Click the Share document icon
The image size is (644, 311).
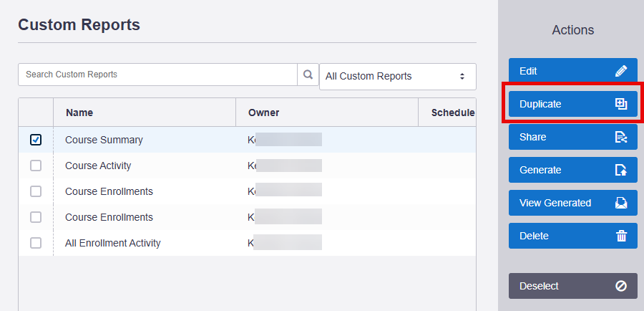coord(621,137)
